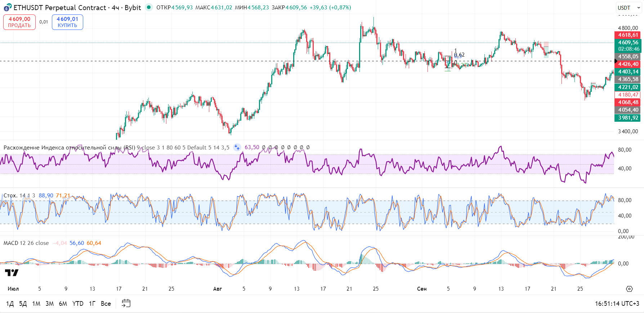Viewport: 644px width, 313px height.
Task: Open chart settings gear icon
Action: tap(629, 289)
